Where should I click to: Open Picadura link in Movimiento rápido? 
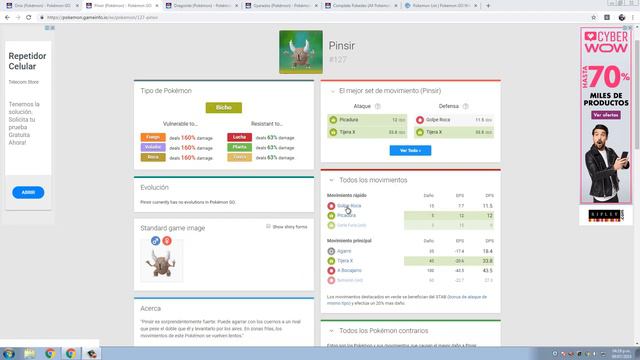coord(347,216)
